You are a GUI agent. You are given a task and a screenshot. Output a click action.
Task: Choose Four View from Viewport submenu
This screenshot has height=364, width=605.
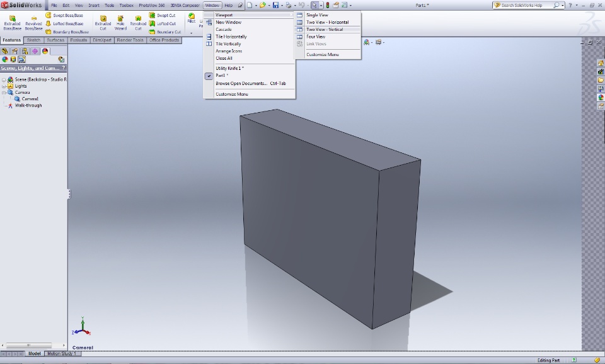click(328, 37)
